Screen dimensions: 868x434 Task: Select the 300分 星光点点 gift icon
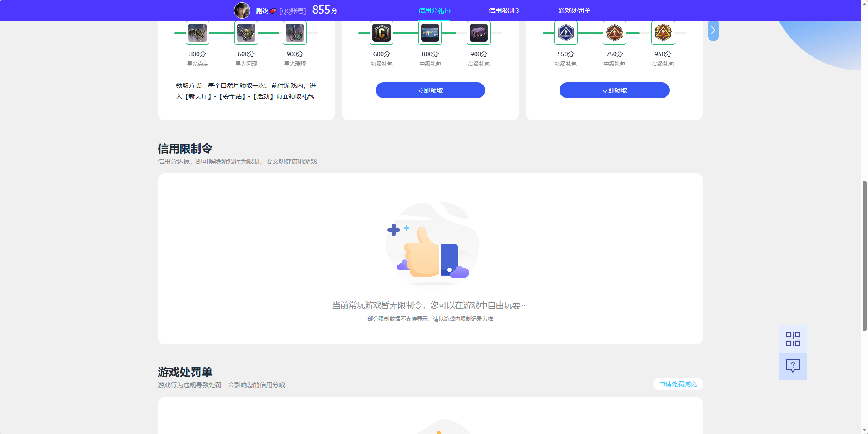[198, 32]
